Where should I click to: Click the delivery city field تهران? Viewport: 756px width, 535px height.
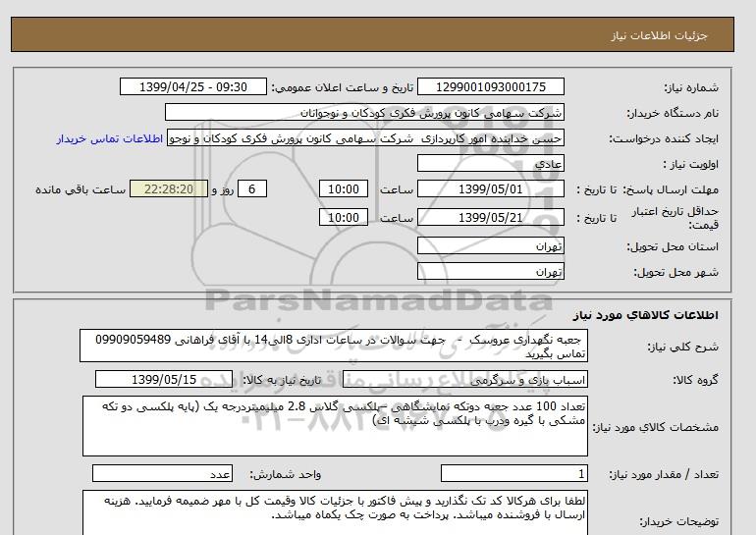(490, 271)
